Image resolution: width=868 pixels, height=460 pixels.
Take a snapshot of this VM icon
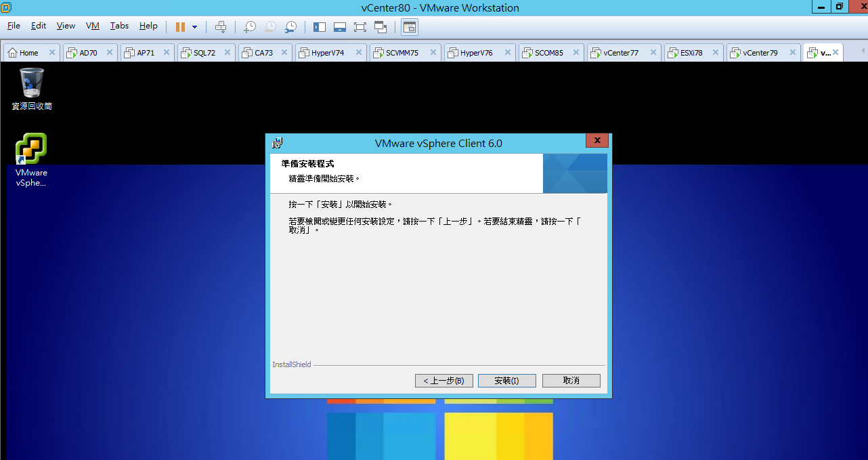[x=250, y=27]
